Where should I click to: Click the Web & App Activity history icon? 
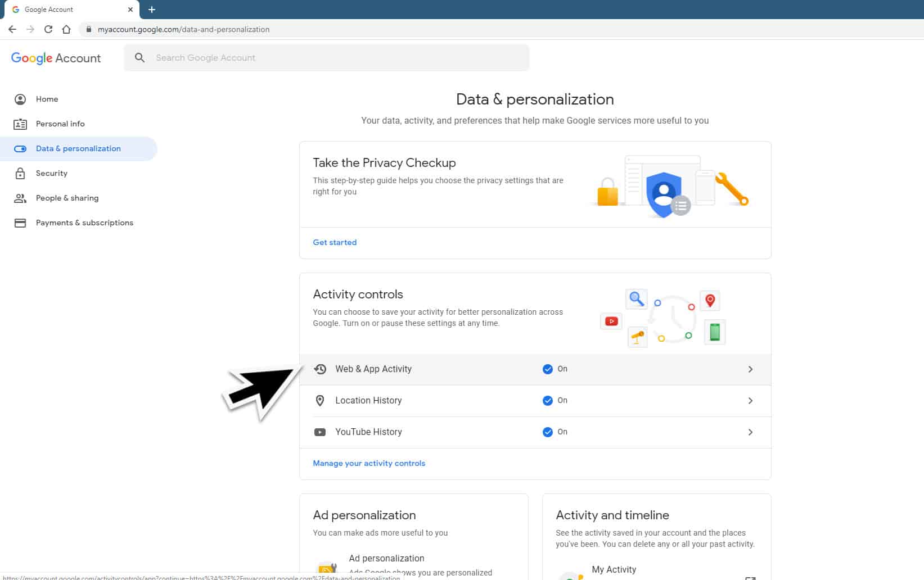pos(320,369)
